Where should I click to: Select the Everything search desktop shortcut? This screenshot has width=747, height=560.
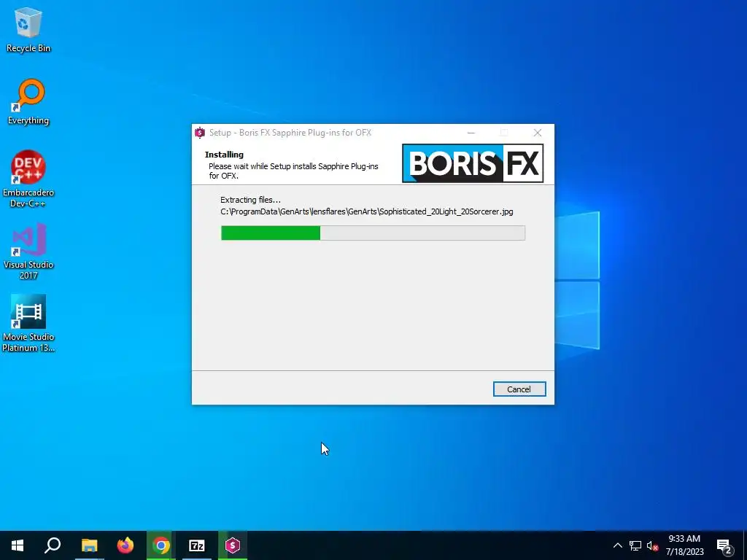28,102
